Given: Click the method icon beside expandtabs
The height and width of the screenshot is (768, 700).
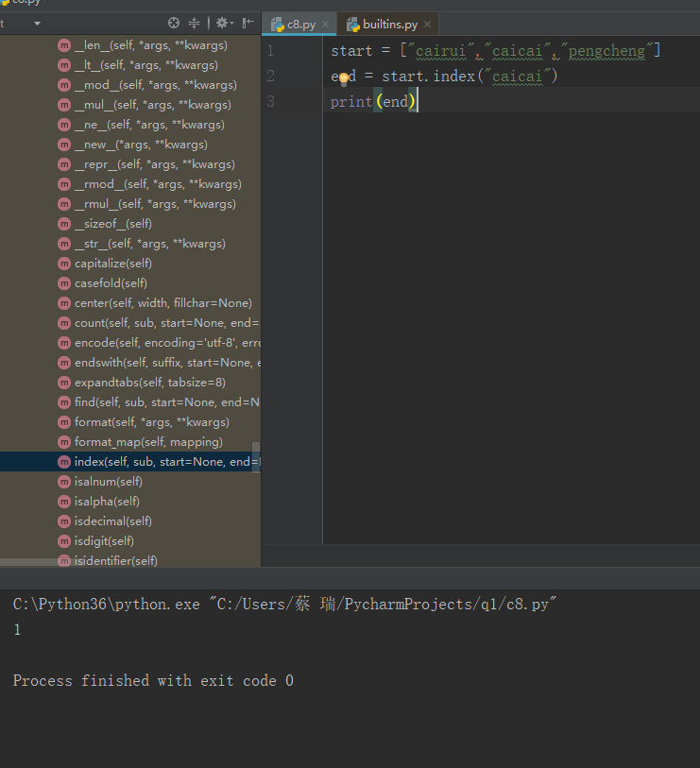Looking at the screenshot, I should pos(64,383).
